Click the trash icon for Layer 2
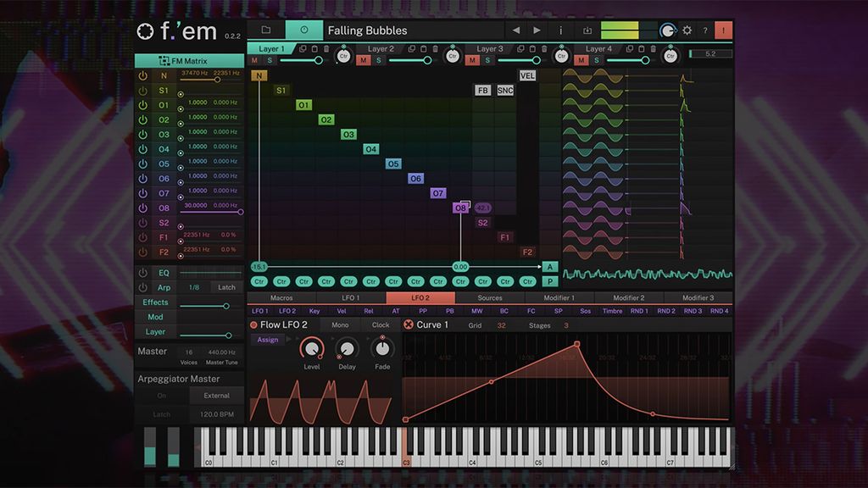 pos(435,48)
